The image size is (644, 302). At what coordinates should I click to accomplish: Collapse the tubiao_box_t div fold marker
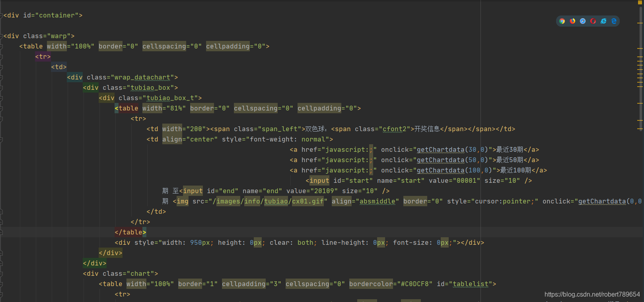pos(1,98)
